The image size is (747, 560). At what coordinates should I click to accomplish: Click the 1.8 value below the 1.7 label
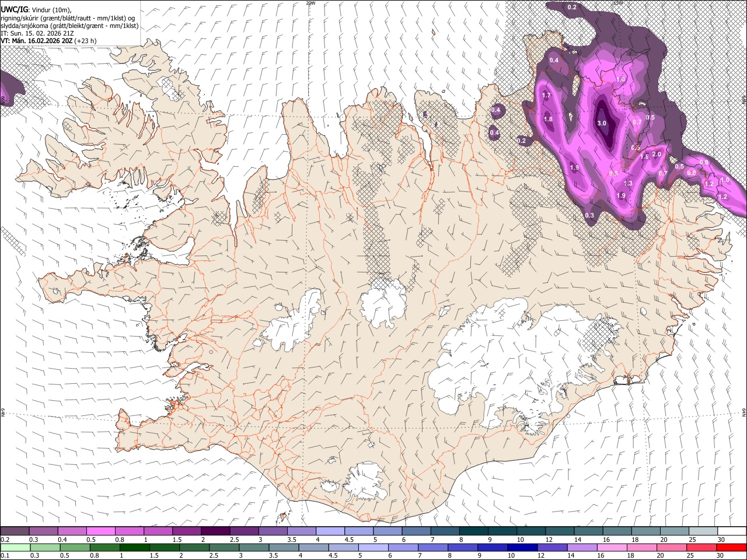pos(548,119)
